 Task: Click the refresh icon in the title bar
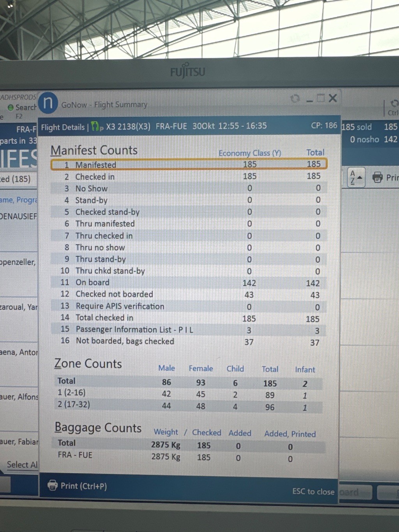click(295, 99)
